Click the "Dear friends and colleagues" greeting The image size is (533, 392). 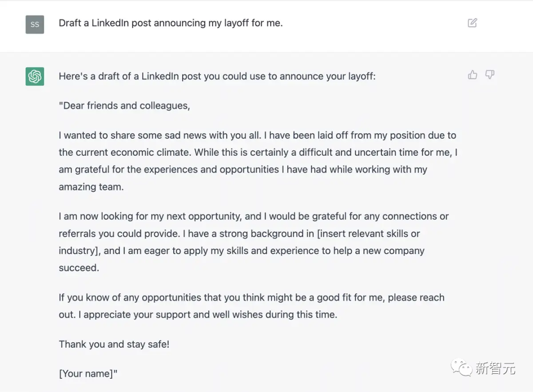click(124, 106)
